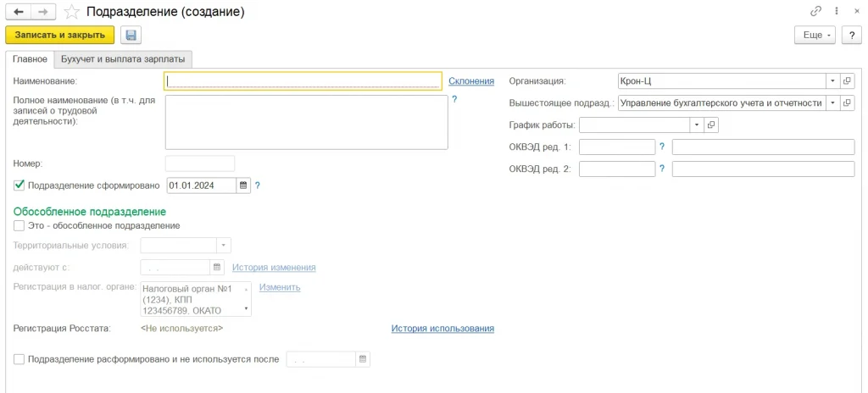The image size is (868, 393).
Task: Click the copy link icon
Action: (x=815, y=12)
